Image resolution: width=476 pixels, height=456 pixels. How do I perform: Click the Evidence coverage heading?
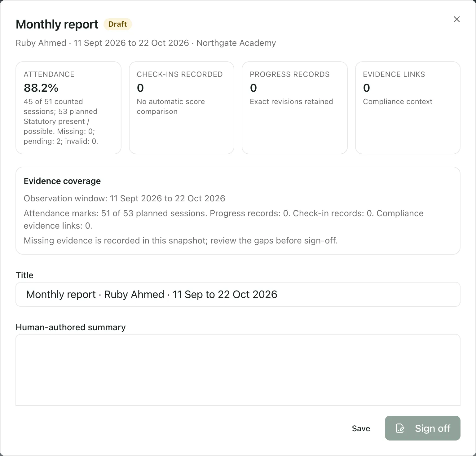tap(62, 181)
